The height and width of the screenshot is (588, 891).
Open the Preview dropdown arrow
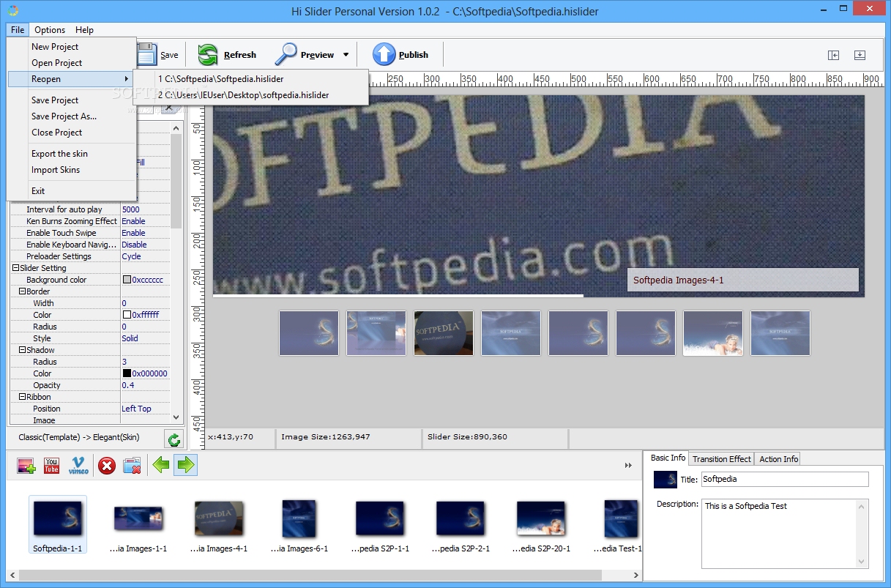(346, 55)
